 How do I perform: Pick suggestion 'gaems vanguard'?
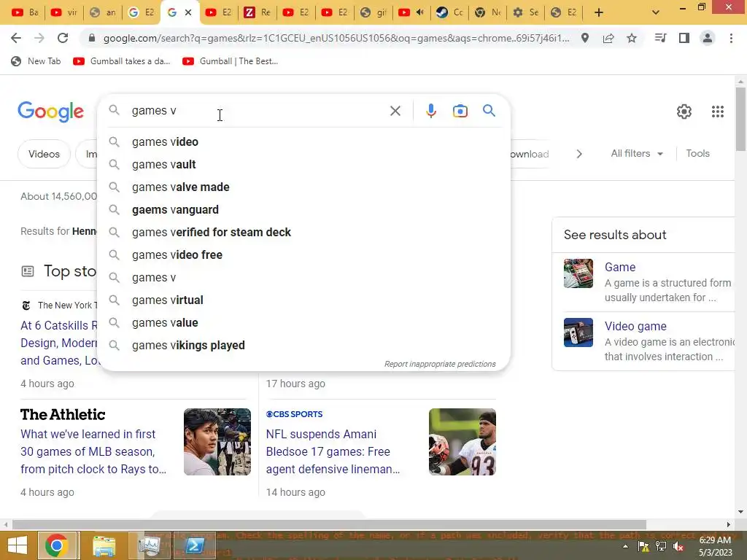(x=303, y=209)
